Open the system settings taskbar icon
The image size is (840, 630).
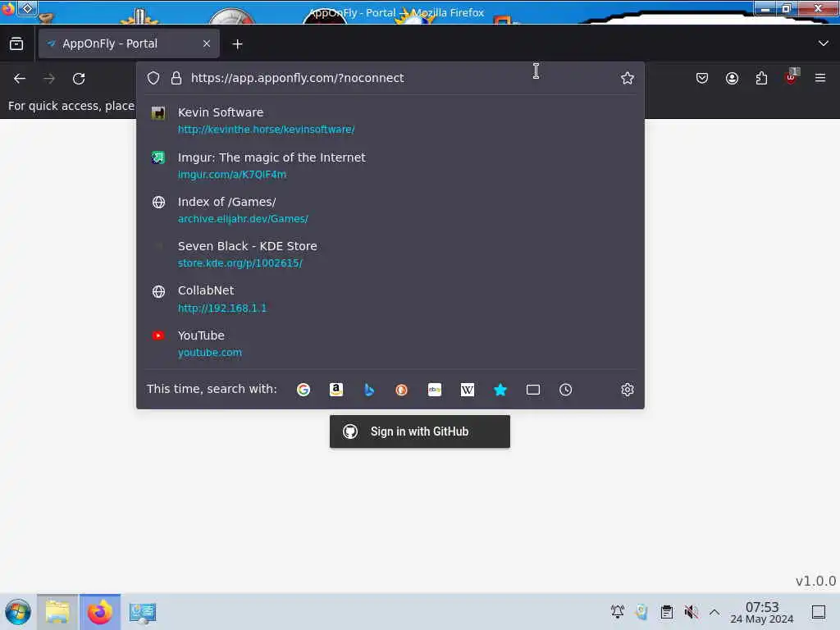[x=143, y=612]
